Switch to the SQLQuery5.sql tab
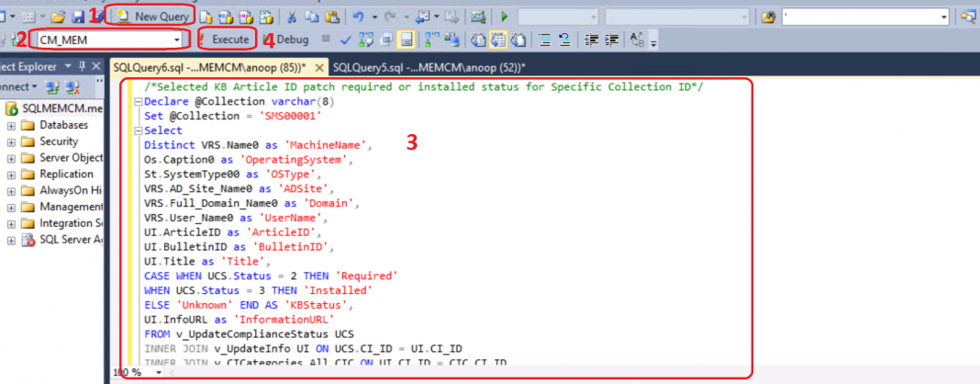Screen dimensions: 980x384 [x=429, y=67]
